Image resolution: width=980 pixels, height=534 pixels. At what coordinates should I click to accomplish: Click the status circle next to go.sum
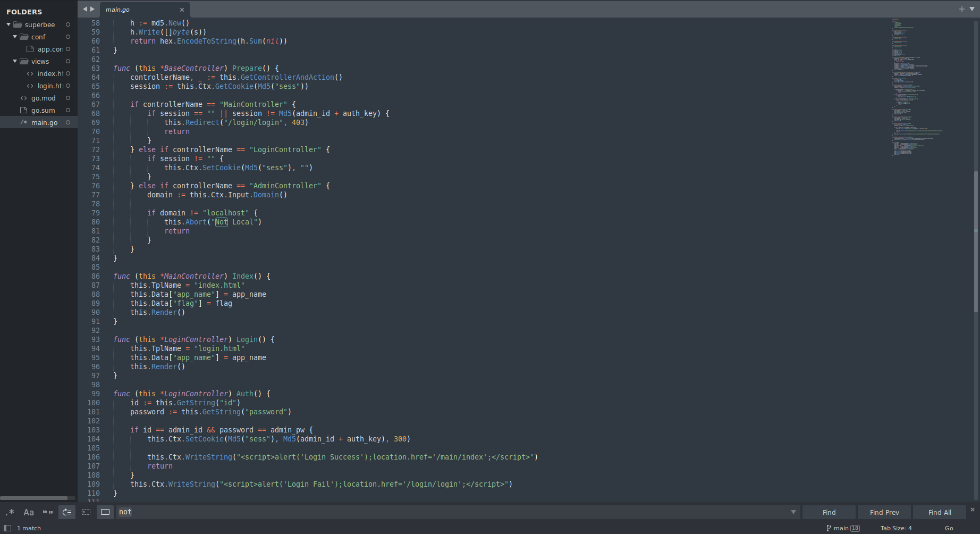pyautogui.click(x=68, y=110)
